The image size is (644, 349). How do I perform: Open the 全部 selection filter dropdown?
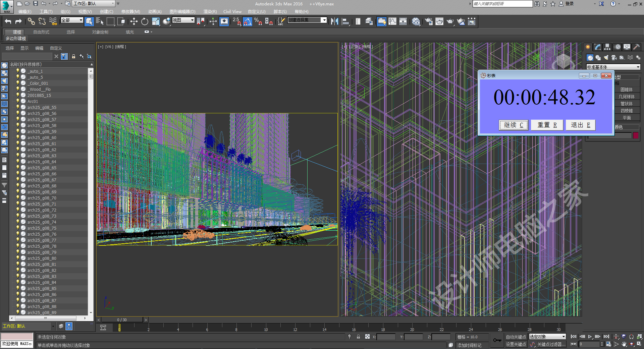pos(72,20)
